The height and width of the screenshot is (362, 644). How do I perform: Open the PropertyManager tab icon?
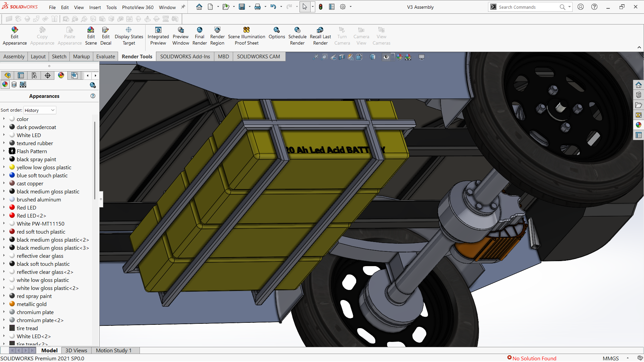21,75
